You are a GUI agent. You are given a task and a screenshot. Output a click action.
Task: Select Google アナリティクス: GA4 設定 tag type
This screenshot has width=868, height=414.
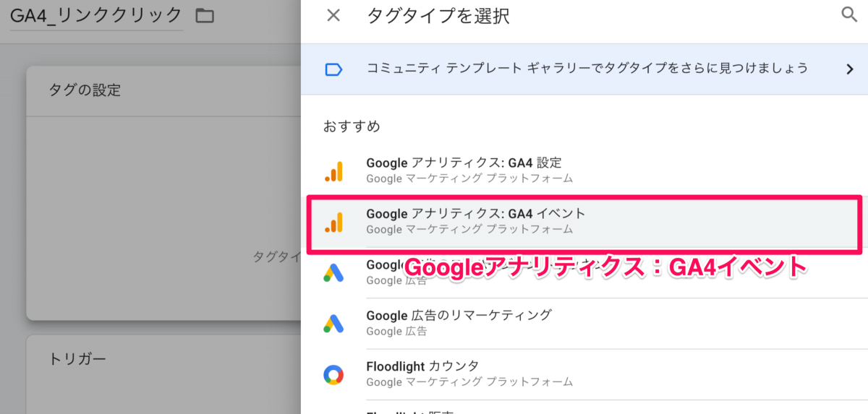(464, 163)
